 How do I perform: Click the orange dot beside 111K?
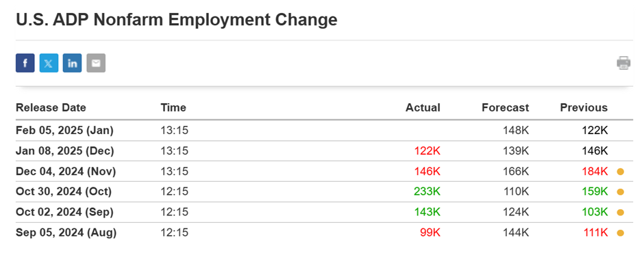tap(620, 233)
